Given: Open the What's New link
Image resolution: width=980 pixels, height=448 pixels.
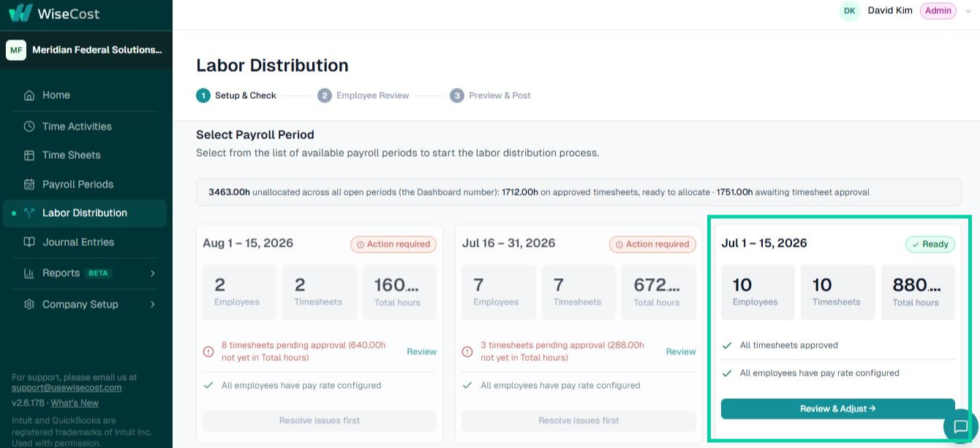Looking at the screenshot, I should 75,403.
